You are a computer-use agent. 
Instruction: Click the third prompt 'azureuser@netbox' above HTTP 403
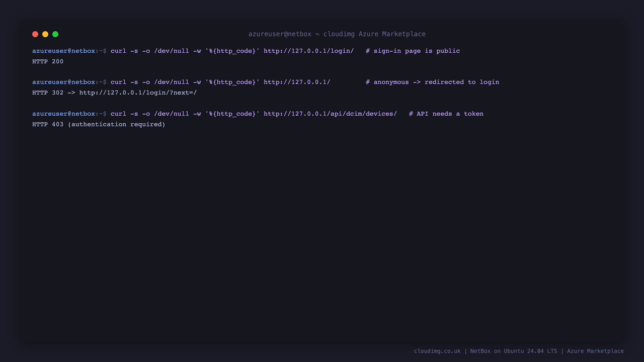pos(64,114)
